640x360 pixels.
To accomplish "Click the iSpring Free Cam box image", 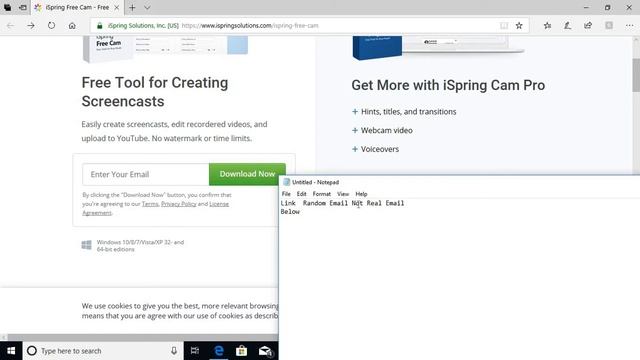I will coord(166,48).
